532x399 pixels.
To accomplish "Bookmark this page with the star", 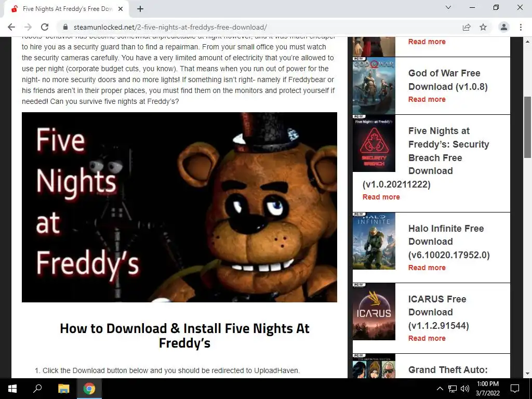I will 483,27.
